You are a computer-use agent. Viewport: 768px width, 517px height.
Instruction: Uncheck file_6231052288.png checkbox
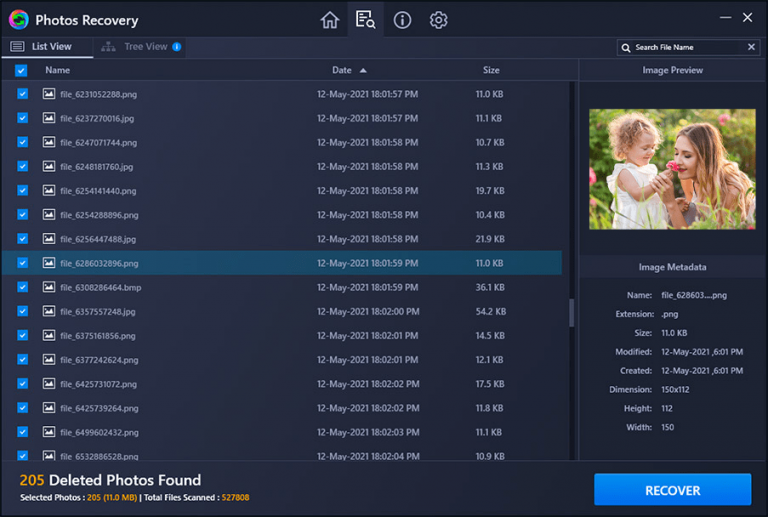[23, 94]
